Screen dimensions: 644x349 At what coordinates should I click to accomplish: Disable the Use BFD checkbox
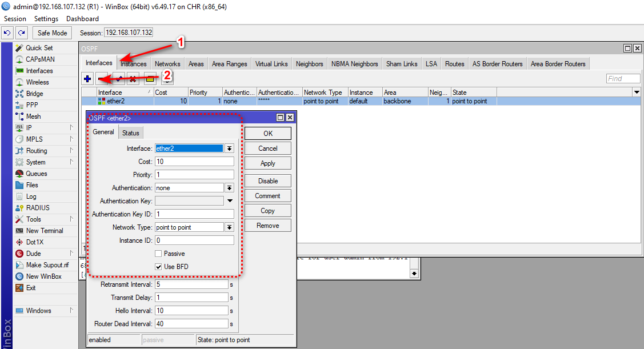tap(158, 266)
